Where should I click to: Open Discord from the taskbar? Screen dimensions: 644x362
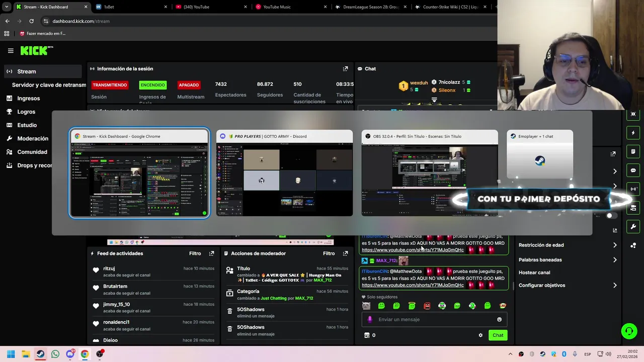(70, 354)
